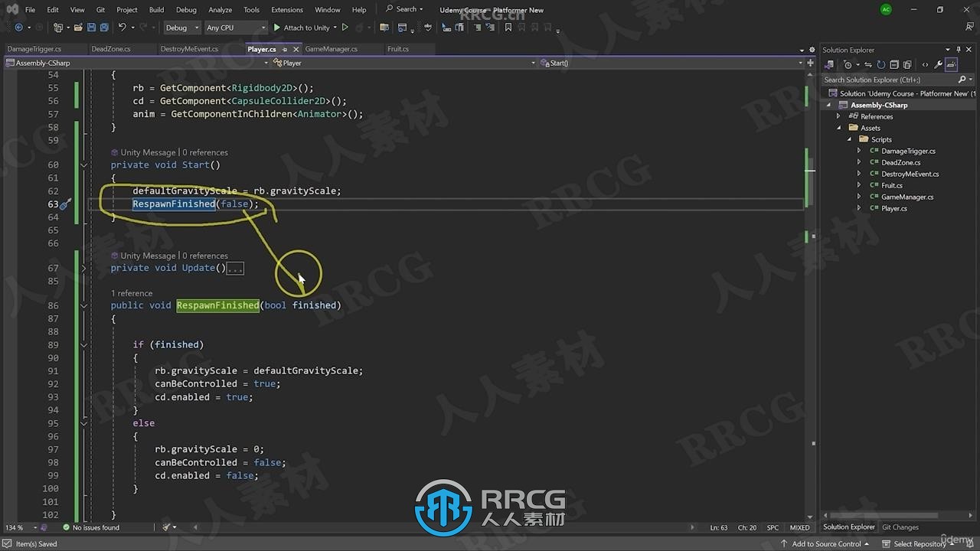Screen dimensions: 980x551
Task: Toggle pin on Player.cs tab
Action: tap(285, 49)
